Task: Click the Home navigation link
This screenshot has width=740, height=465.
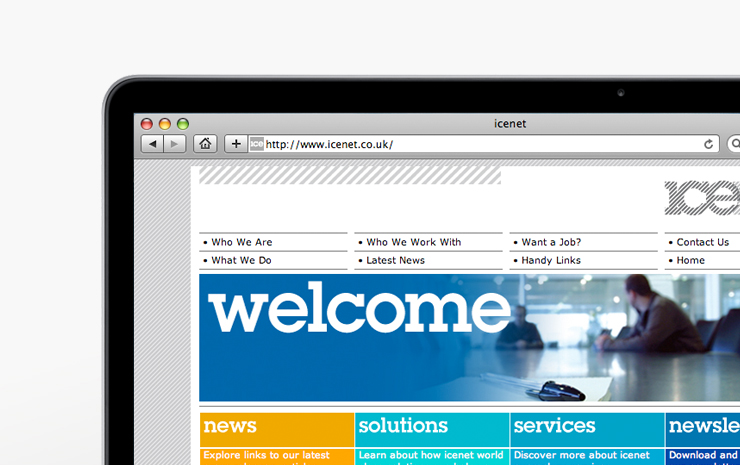Action: click(690, 261)
